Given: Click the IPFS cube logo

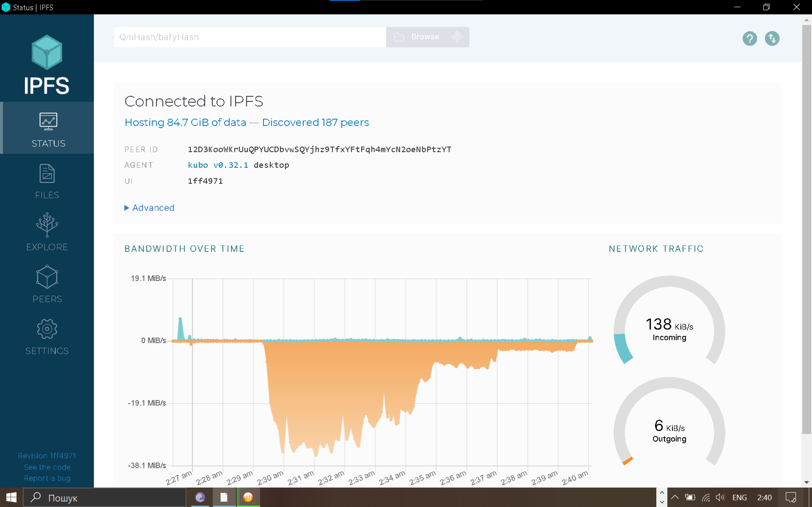Looking at the screenshot, I should pos(47,52).
